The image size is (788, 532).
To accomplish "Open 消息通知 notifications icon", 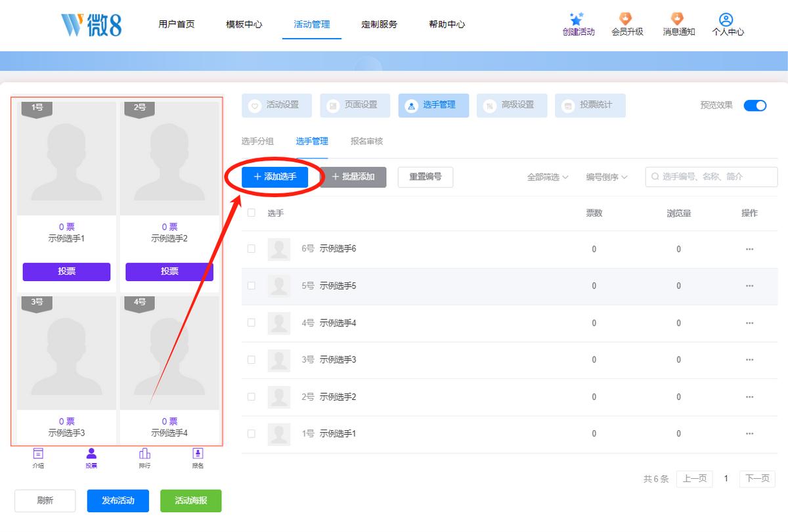I will tap(678, 18).
